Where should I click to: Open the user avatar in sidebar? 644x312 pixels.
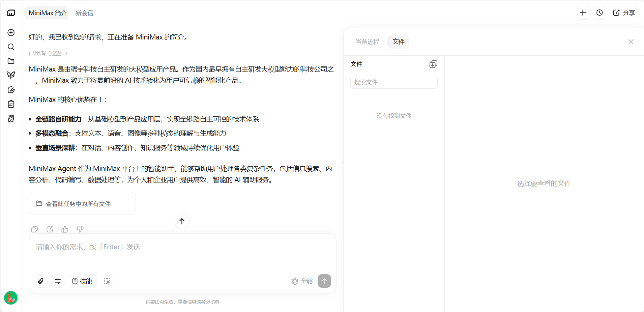click(x=11, y=298)
